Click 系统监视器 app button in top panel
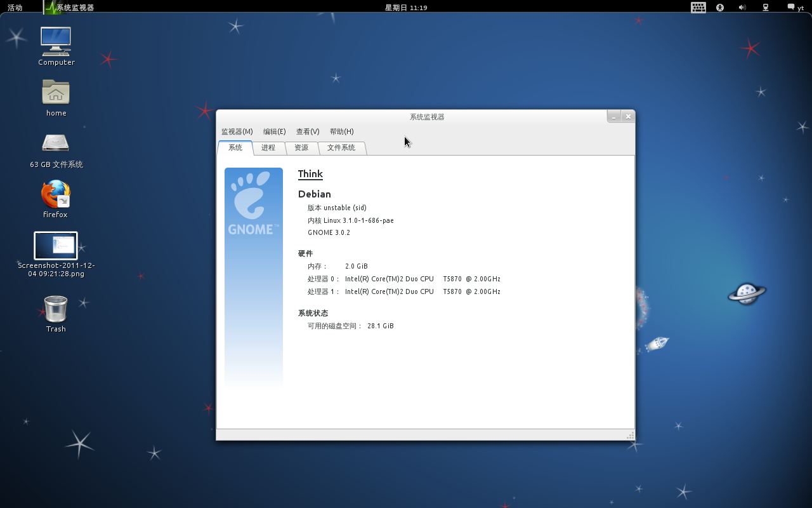 [69, 8]
